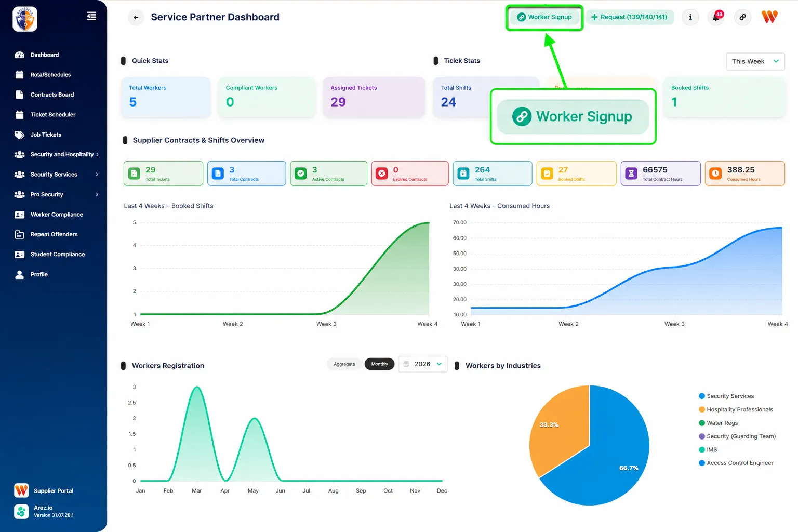The height and width of the screenshot is (532, 798).
Task: Click the Consumed Hours clock icon
Action: (x=715, y=174)
